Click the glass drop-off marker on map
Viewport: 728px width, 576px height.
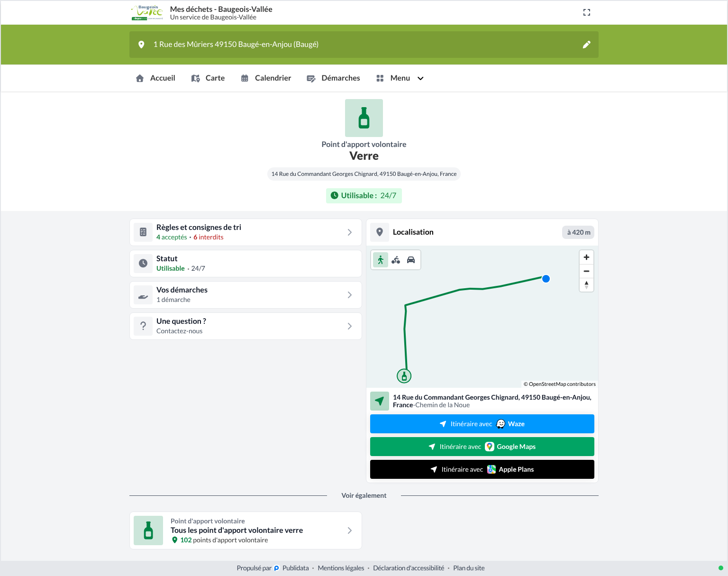pos(404,376)
